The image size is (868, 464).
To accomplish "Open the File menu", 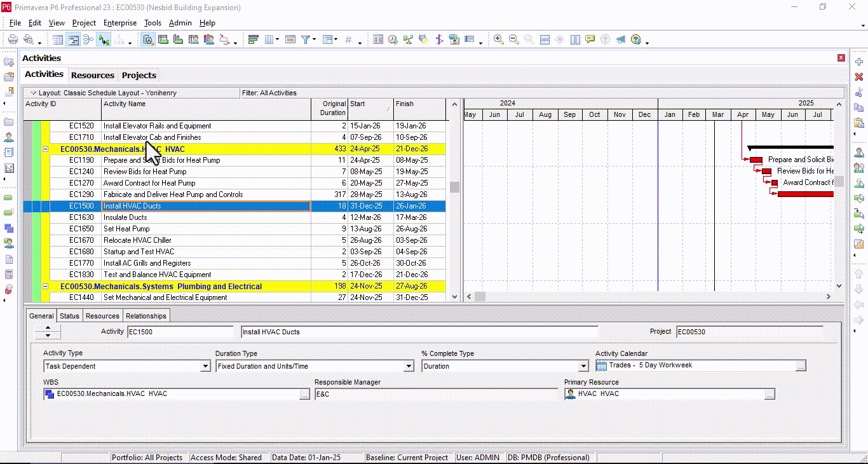I will click(15, 23).
